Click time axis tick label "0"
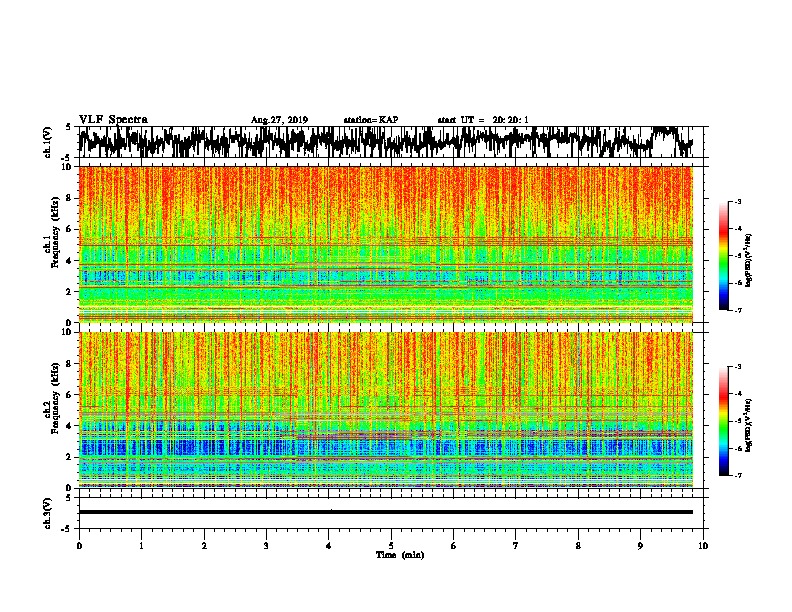The width and height of the screenshot is (792, 612). point(79,546)
